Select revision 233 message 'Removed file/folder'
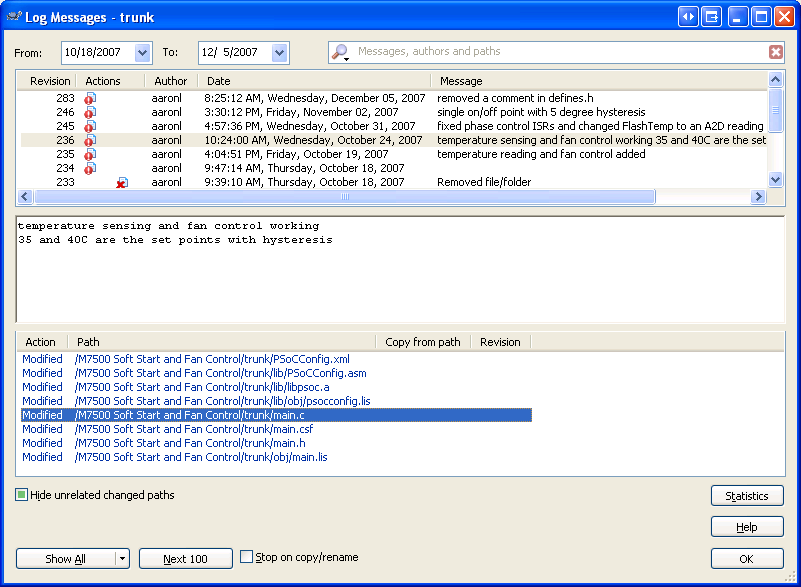This screenshot has width=801, height=587. tap(484, 182)
